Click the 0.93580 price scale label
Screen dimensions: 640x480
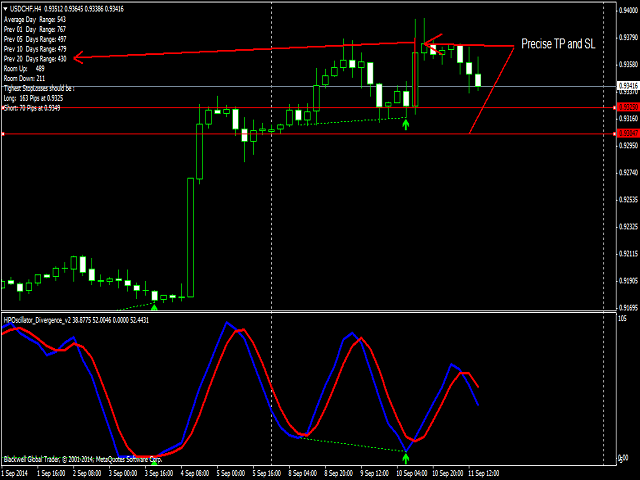[x=629, y=64]
